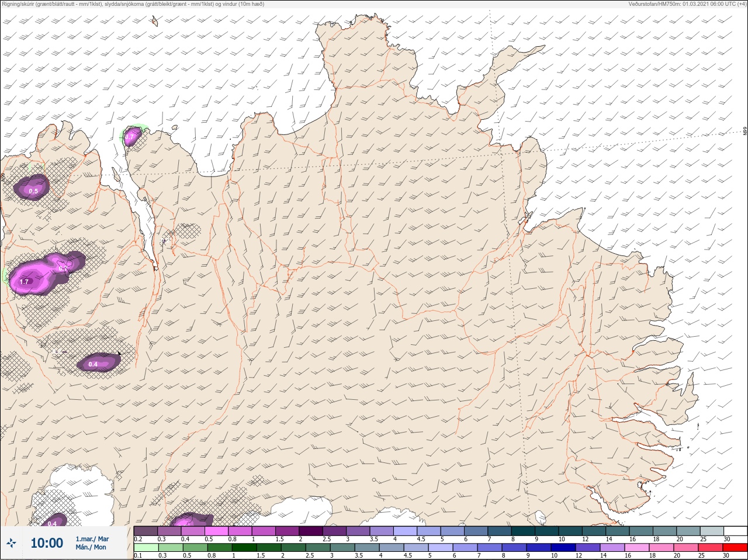Viewport: 748px width, 560px height.
Task: Click the 'Mán./ Mon' weekday text
Action: coord(91,547)
